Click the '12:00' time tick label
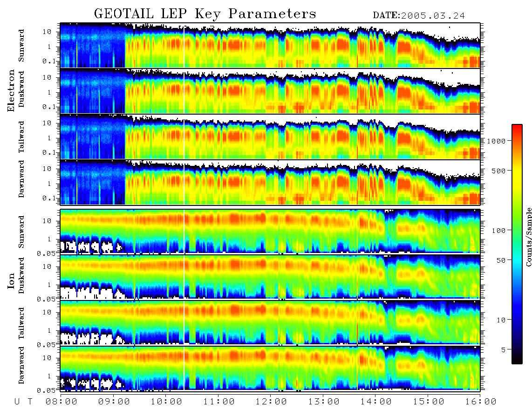Screen dimensions: 532x410 [271, 402]
